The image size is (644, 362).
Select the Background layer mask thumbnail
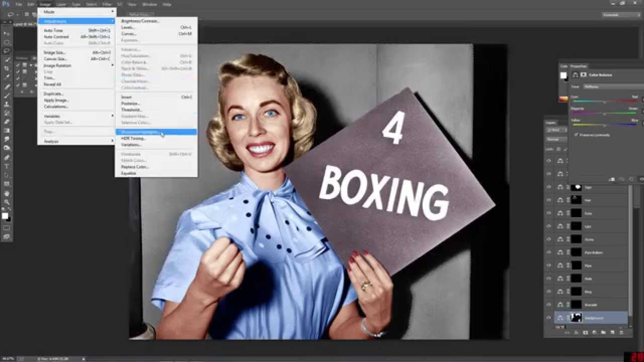(x=576, y=318)
